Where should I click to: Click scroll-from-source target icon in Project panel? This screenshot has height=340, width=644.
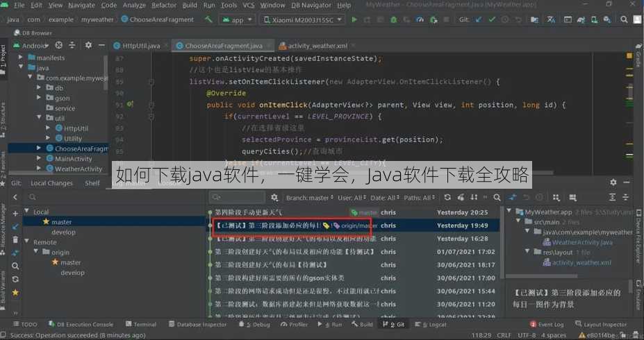pyautogui.click(x=59, y=45)
